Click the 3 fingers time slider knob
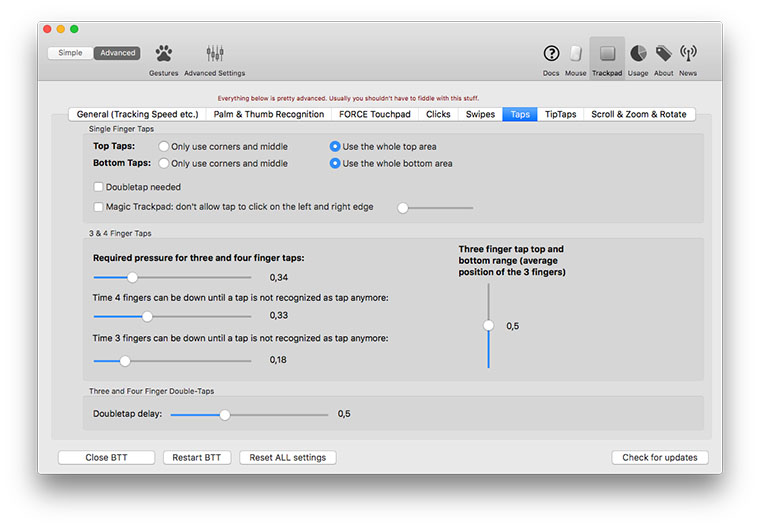This screenshot has width=760, height=528. [x=125, y=361]
